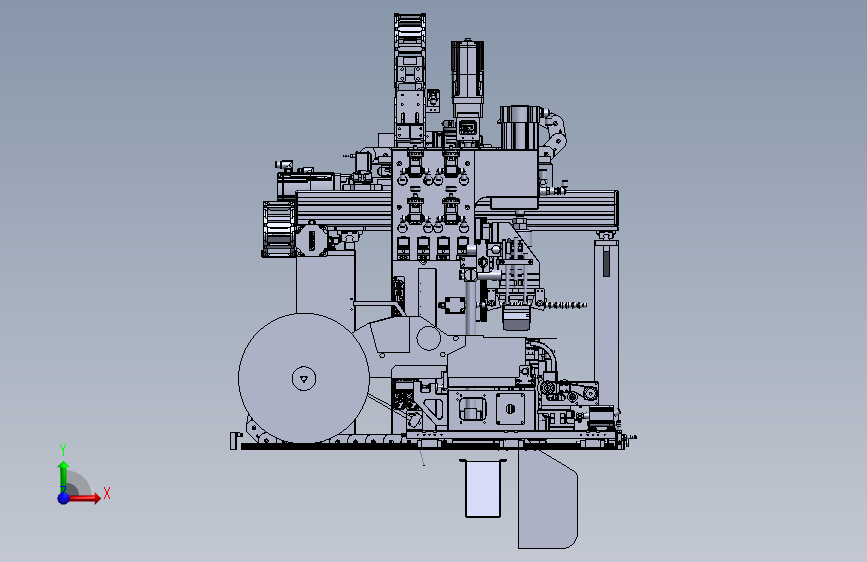Click the red X axis arrow of the triad
This screenshot has height=562, width=867.
tap(85, 498)
